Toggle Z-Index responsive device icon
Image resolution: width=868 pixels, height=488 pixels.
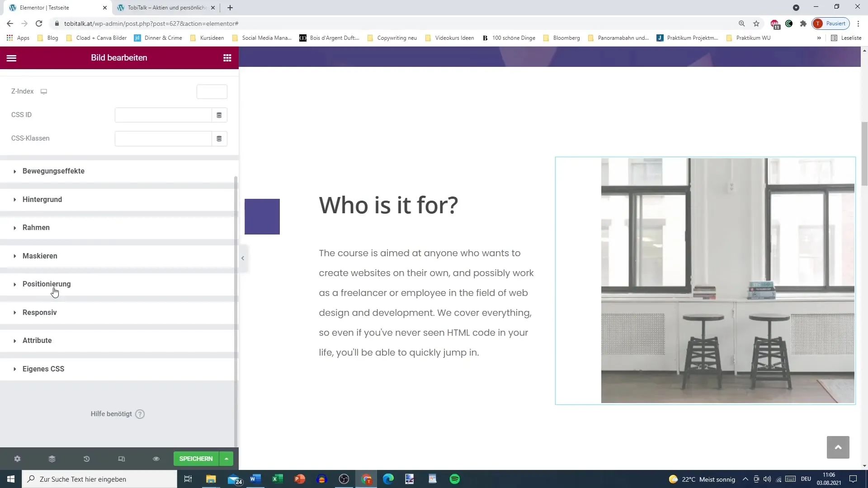(44, 91)
